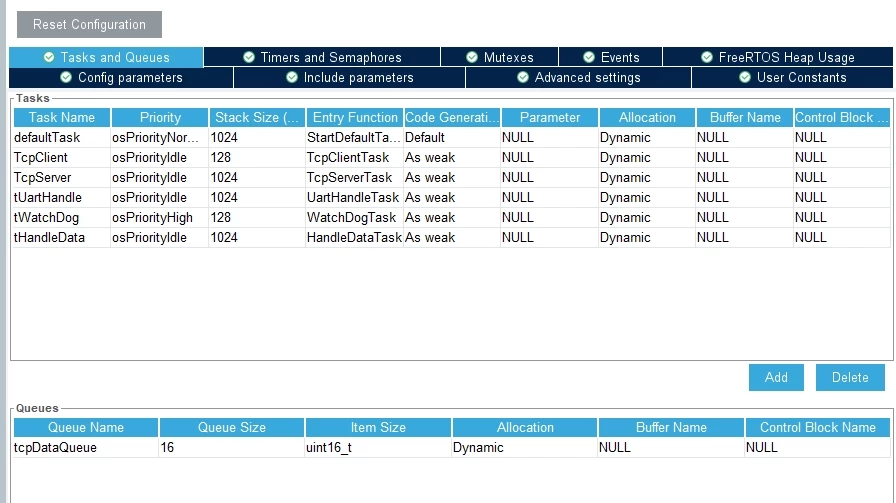896x503 pixels.
Task: Click the Priority column header
Action: [x=160, y=117]
